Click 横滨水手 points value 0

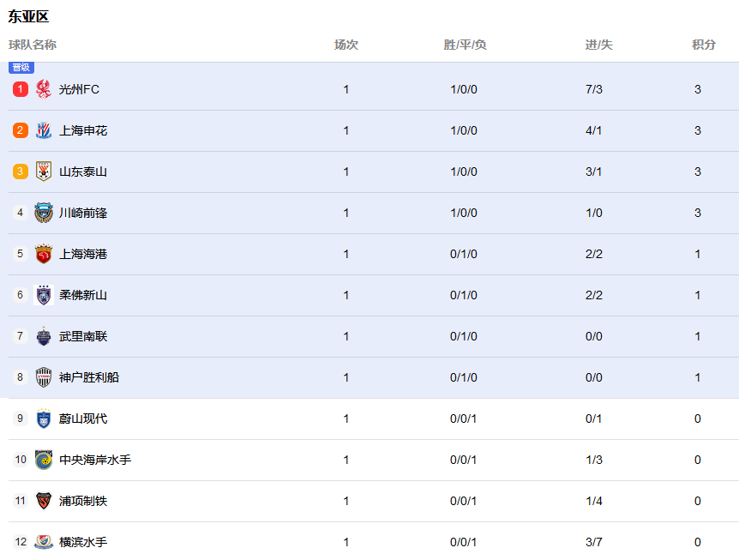(698, 542)
